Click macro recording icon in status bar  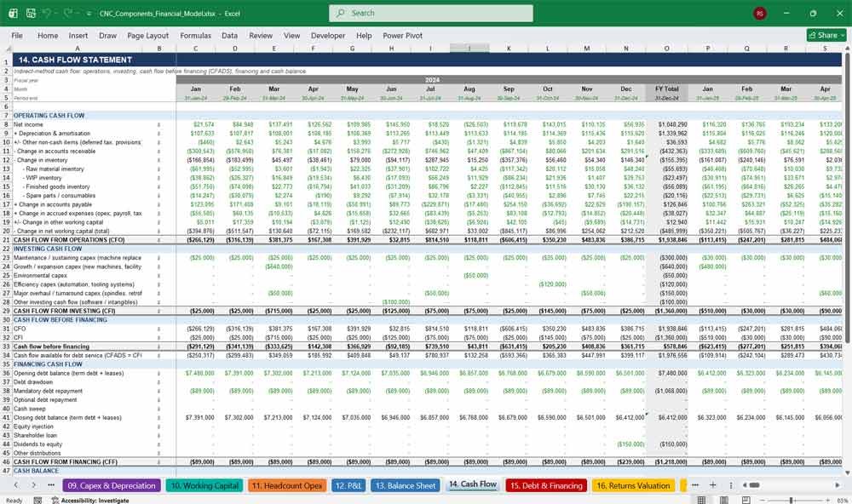[37, 501]
